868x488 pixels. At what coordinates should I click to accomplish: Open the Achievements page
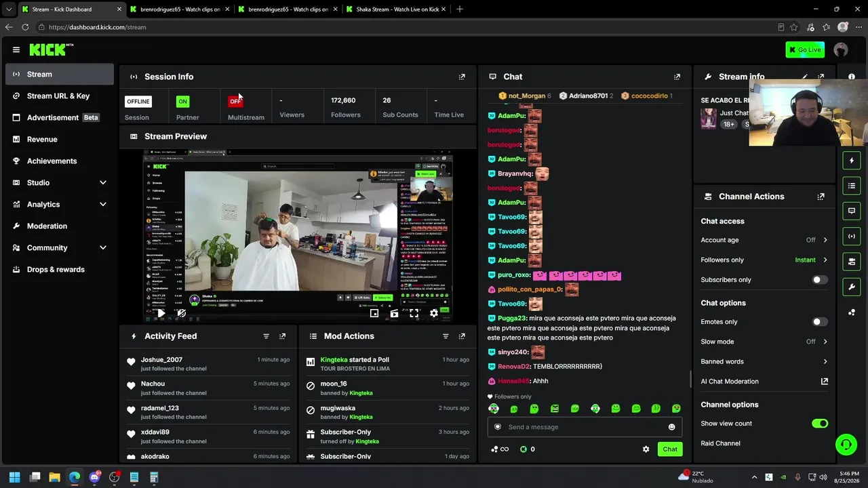60,161
